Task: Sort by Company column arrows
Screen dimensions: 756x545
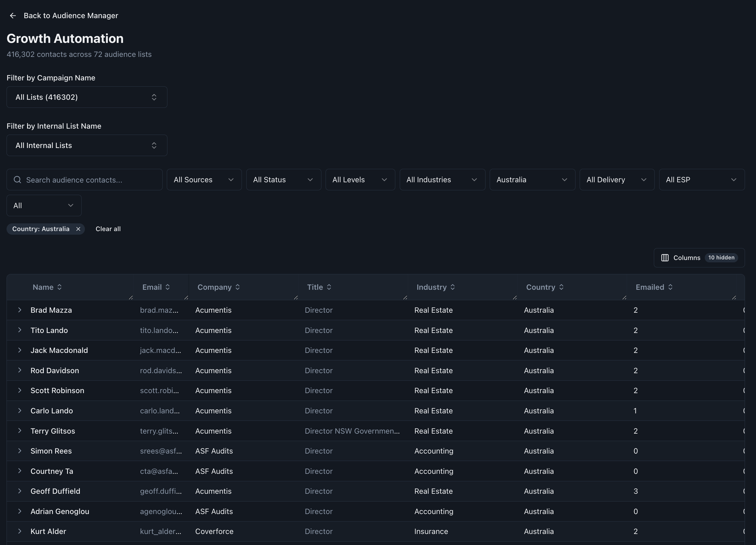Action: pyautogui.click(x=238, y=287)
